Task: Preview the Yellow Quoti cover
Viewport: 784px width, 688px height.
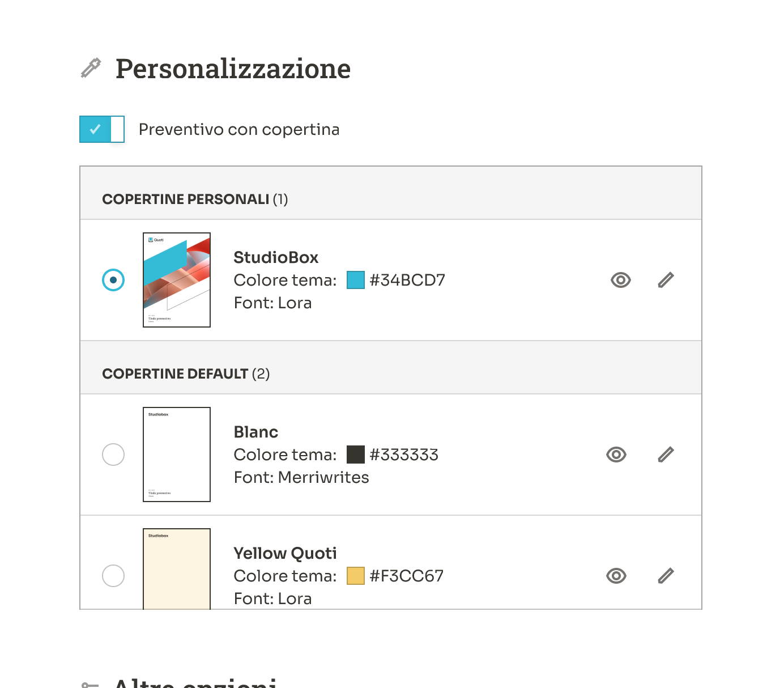Action: pyautogui.click(x=616, y=576)
